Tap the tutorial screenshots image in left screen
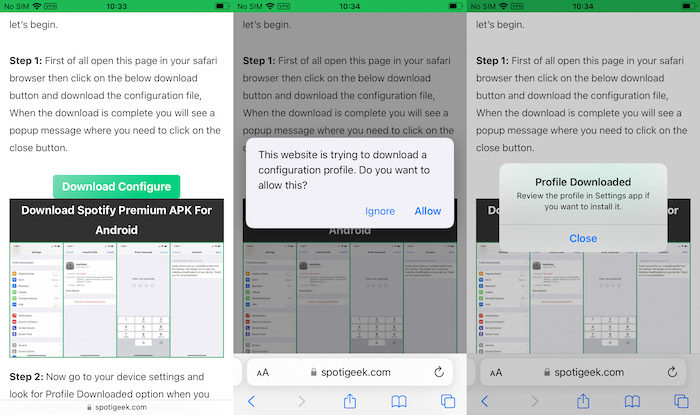The width and height of the screenshot is (700, 415). click(117, 300)
